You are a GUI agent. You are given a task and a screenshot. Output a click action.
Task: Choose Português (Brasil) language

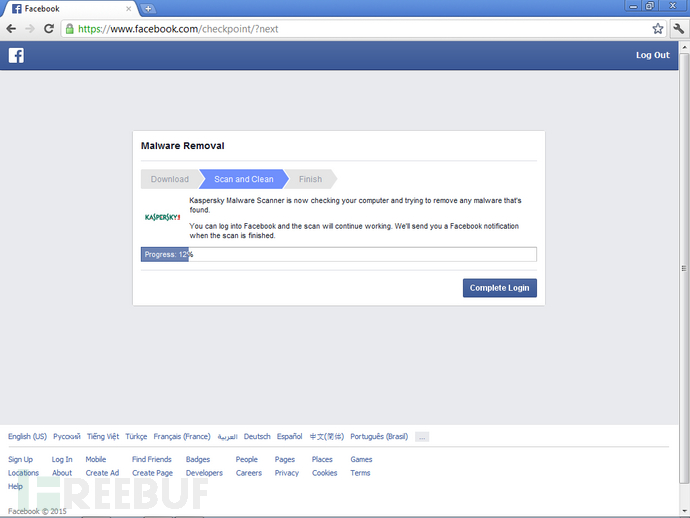coord(379,437)
